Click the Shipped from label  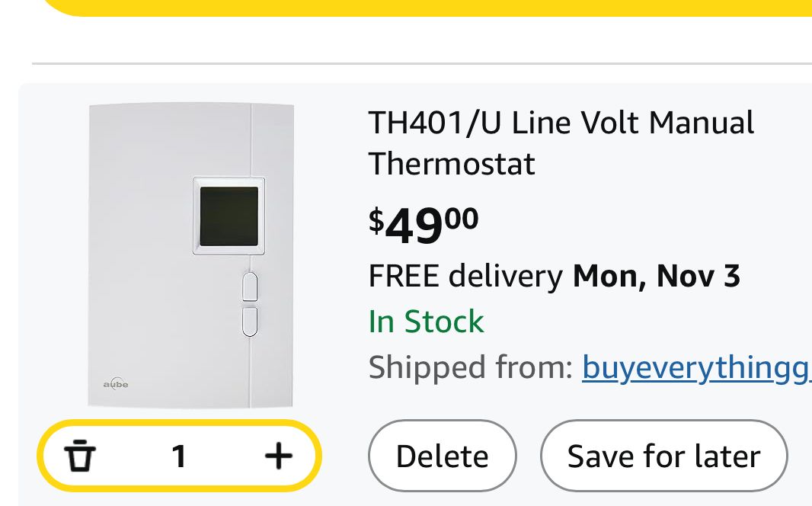coord(470,367)
